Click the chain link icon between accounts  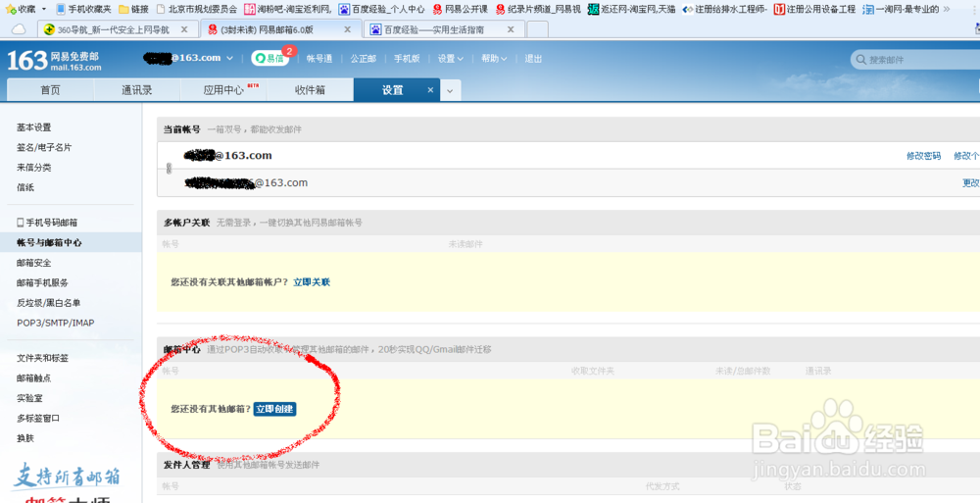click(x=168, y=169)
